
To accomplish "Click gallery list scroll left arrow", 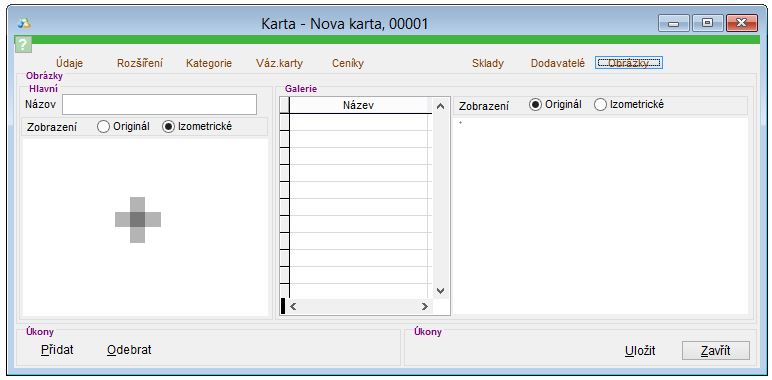I will pos(293,306).
